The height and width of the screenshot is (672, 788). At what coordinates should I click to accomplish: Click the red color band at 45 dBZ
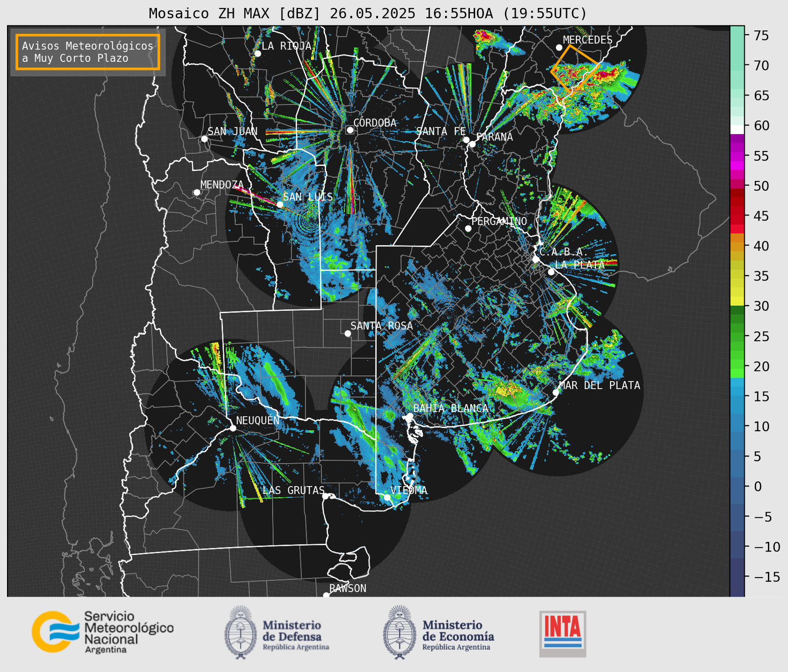(737, 216)
